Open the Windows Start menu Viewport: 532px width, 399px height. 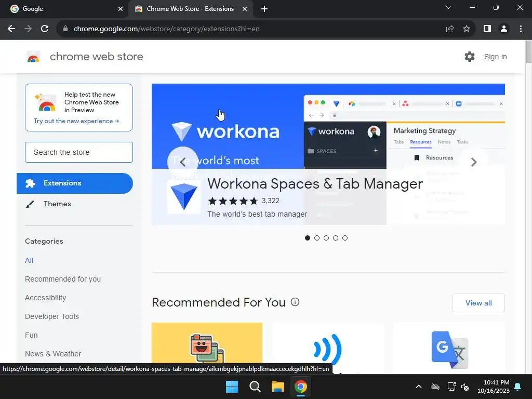(x=232, y=387)
